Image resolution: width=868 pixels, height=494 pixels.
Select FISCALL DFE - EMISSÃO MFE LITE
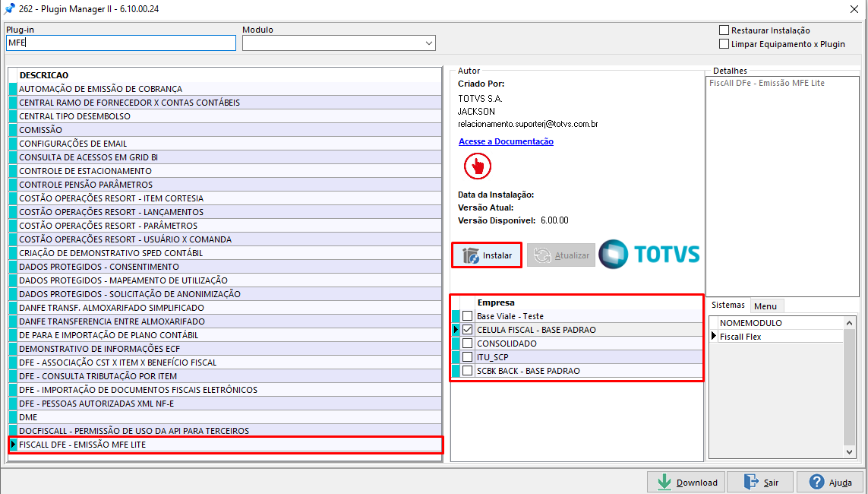point(230,444)
